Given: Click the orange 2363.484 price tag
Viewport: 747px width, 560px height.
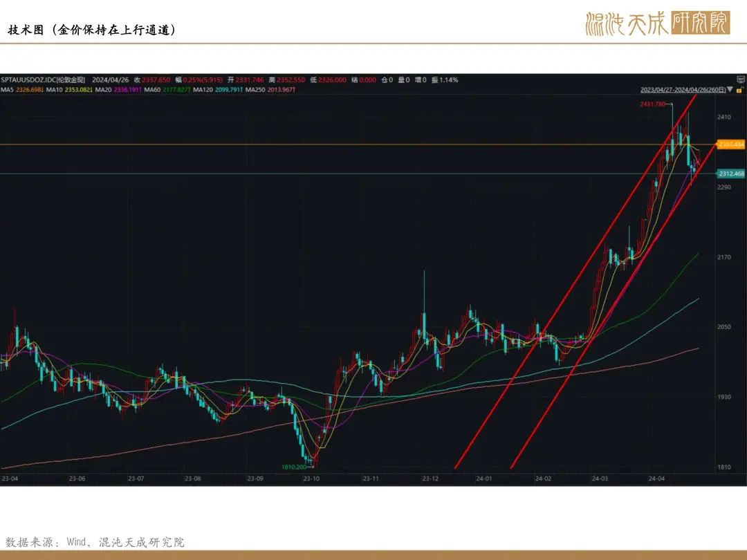Looking at the screenshot, I should 731,144.
